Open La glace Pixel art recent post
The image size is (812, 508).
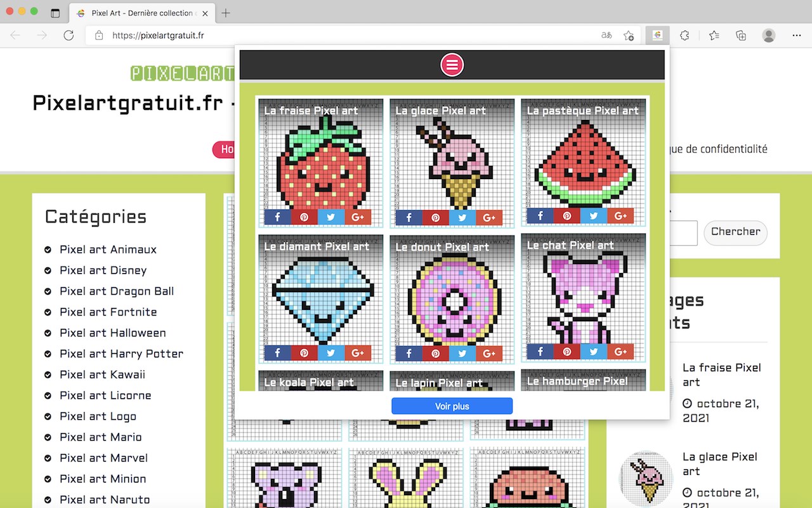tap(720, 464)
